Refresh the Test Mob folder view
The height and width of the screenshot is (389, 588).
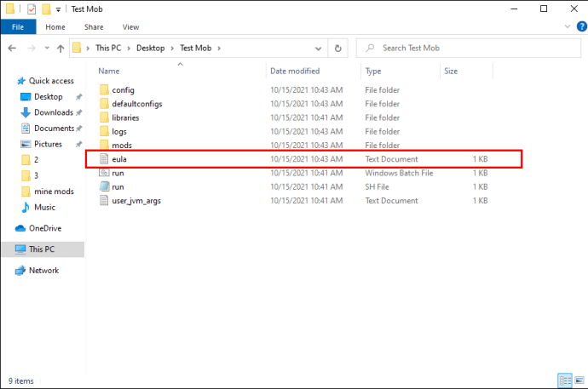[x=337, y=49]
